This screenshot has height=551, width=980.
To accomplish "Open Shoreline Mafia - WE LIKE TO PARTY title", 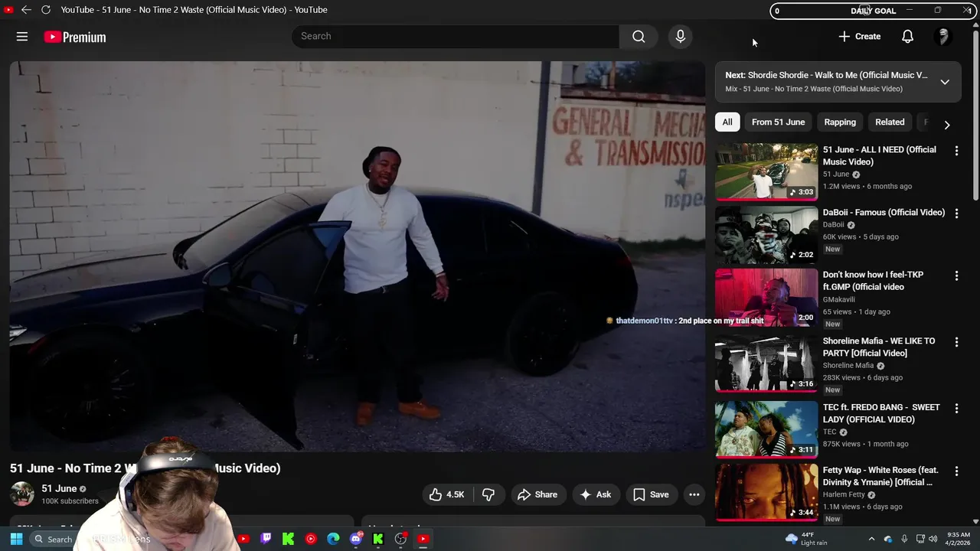I will click(x=879, y=347).
